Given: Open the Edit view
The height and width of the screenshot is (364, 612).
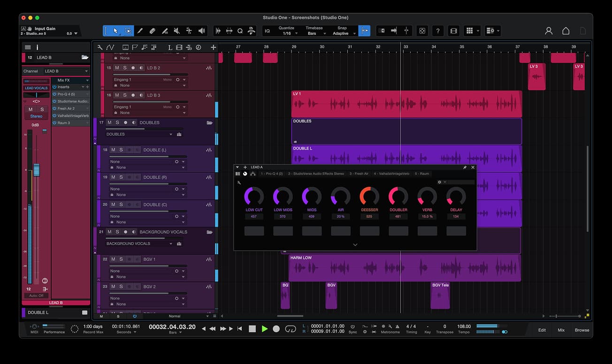Looking at the screenshot, I should point(542,330).
